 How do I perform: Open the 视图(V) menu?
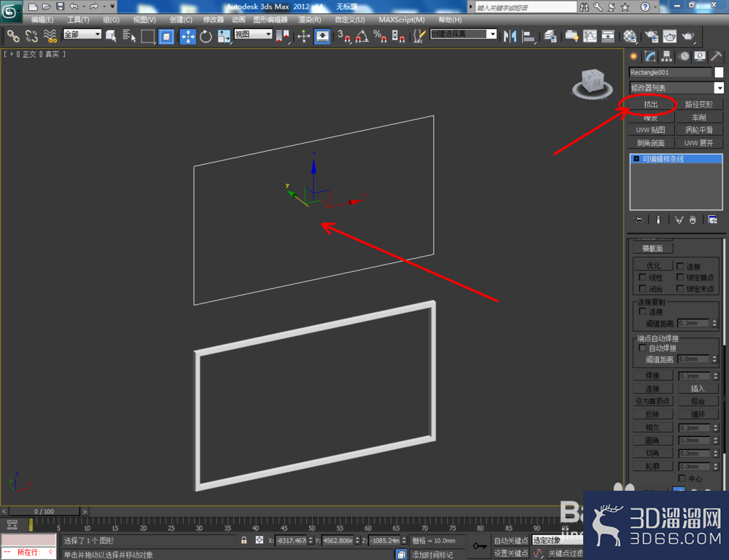pyautogui.click(x=144, y=20)
